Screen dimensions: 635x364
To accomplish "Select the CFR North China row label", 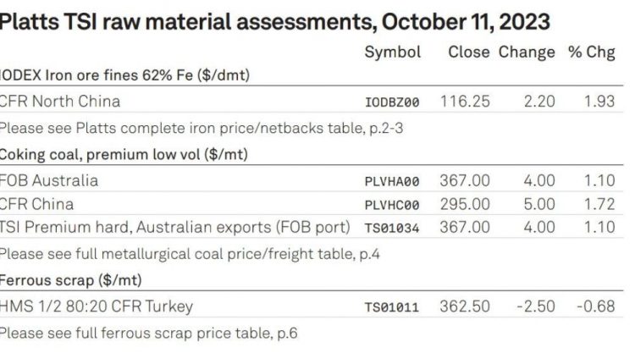I will click(x=60, y=102).
